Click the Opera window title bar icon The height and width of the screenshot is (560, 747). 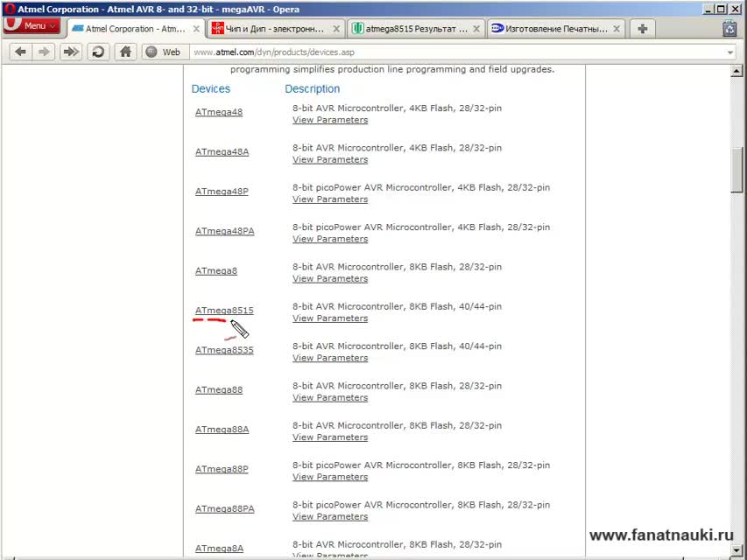pyautogui.click(x=10, y=9)
